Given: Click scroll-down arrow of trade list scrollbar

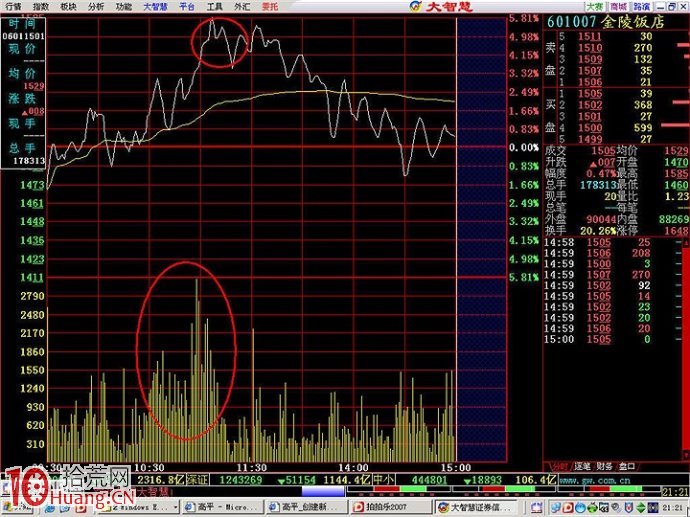Looking at the screenshot, I should pos(686,454).
